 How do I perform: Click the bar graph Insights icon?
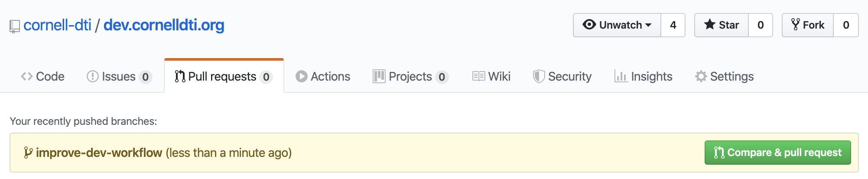point(621,76)
